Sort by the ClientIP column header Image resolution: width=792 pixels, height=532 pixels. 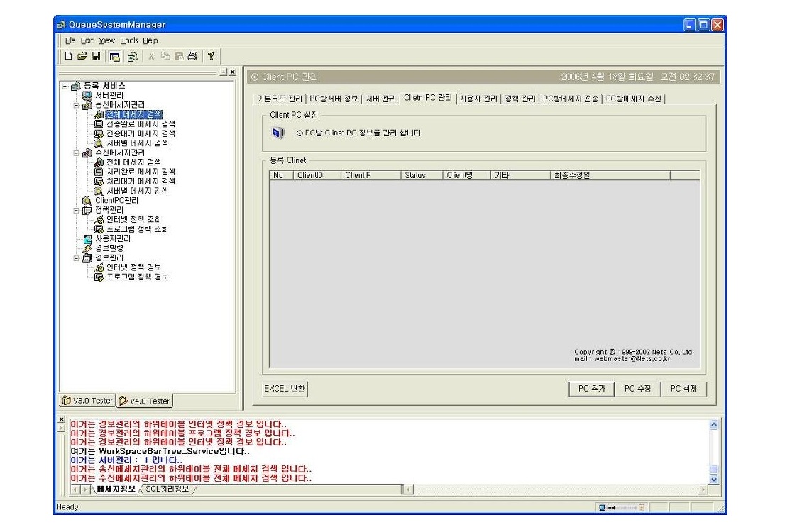point(370,176)
